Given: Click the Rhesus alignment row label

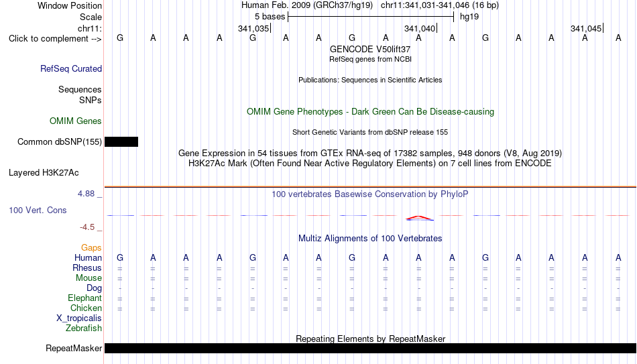Looking at the screenshot, I should coord(87,268).
